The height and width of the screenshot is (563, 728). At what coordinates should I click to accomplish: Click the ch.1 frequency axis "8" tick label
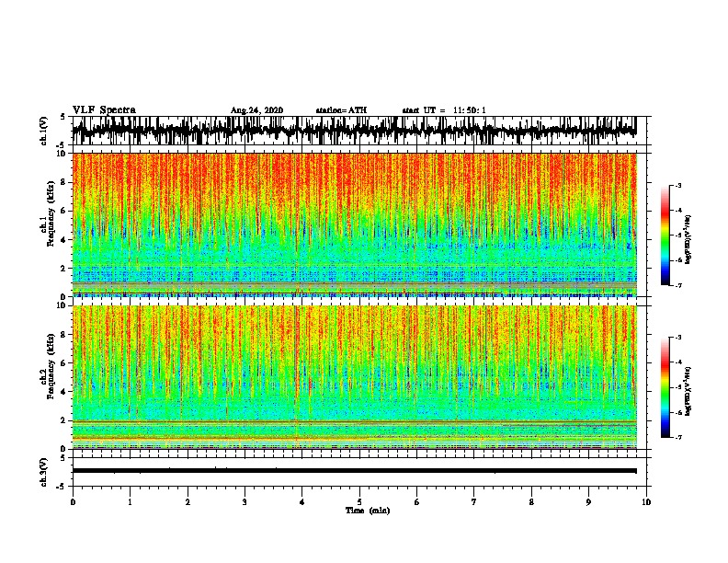pyautogui.click(x=63, y=182)
